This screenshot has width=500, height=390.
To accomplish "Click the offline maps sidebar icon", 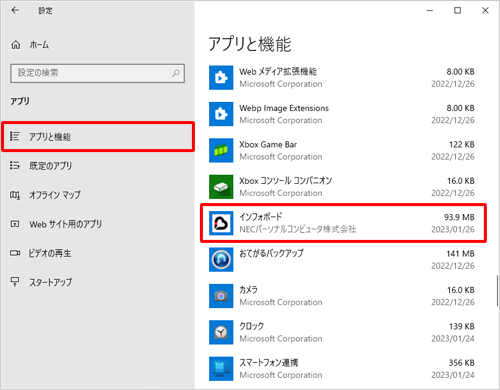I will pyautogui.click(x=15, y=195).
